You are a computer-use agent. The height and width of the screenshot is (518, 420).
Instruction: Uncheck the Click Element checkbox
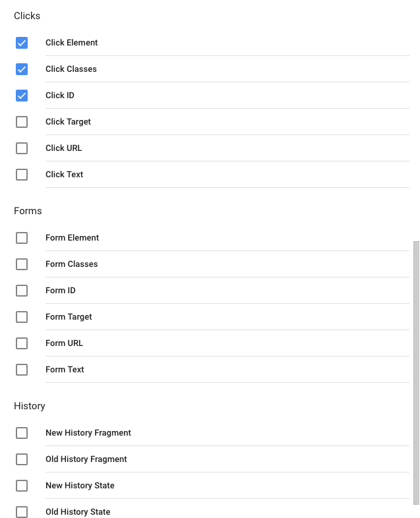tap(22, 43)
